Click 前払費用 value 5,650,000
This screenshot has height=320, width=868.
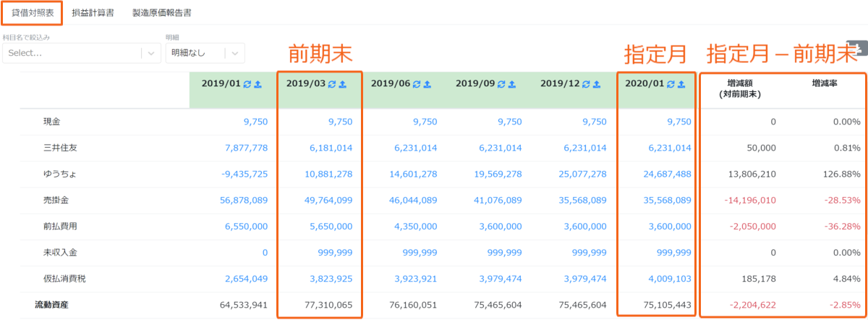click(331, 227)
